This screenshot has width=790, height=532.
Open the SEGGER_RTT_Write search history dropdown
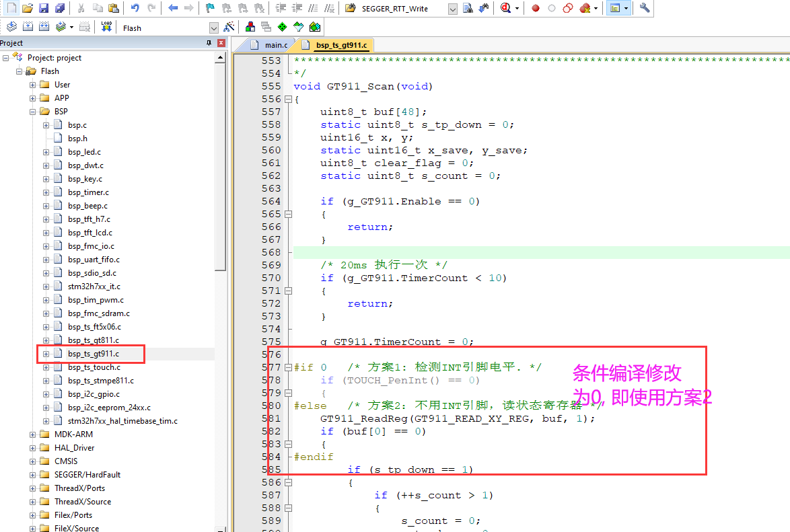pyautogui.click(x=452, y=9)
